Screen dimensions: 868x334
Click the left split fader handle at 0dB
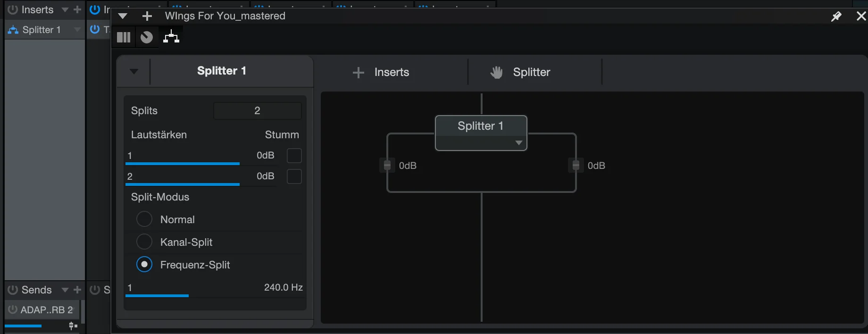[x=387, y=166]
